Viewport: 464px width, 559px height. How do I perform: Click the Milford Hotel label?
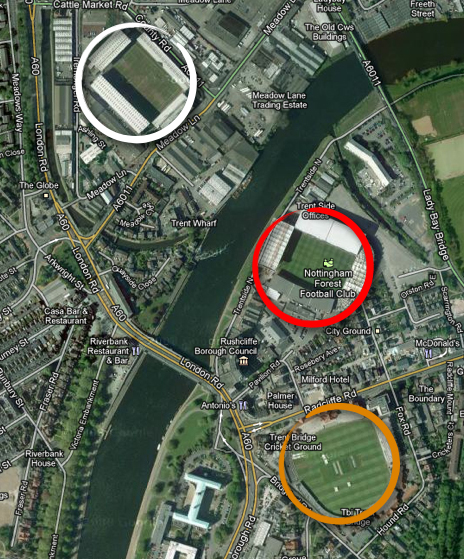click(x=325, y=379)
